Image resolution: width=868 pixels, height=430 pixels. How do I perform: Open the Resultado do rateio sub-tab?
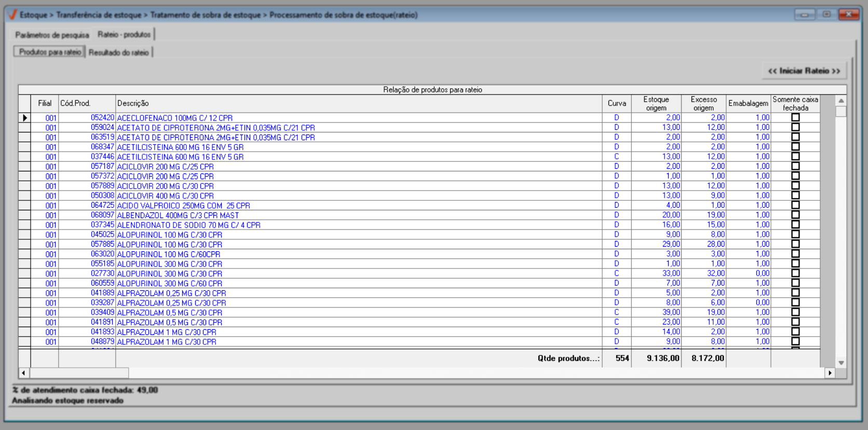(x=118, y=52)
